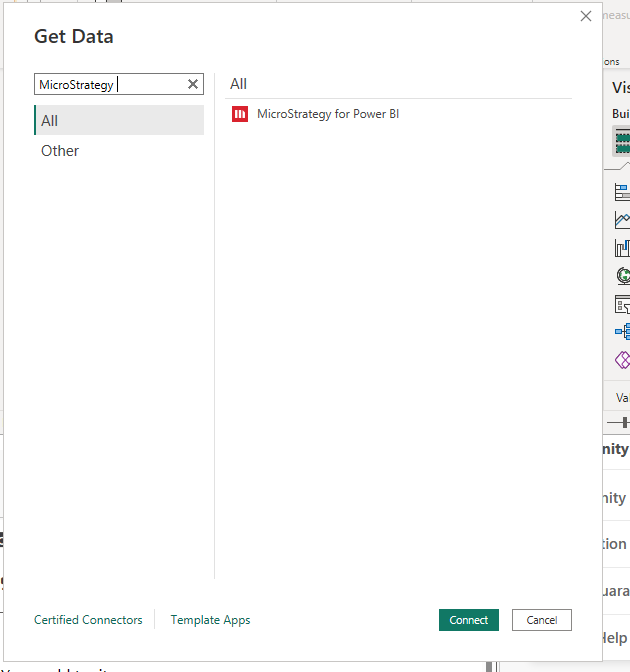This screenshot has width=630, height=672.
Task: Clear the MicroStrategy search text
Action: coord(193,84)
